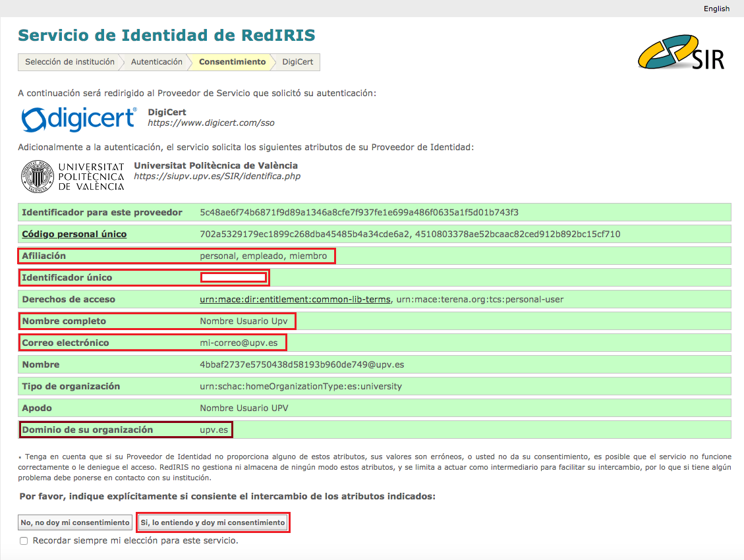
Task: Select the DigiCert breadcrumb step
Action: click(297, 62)
